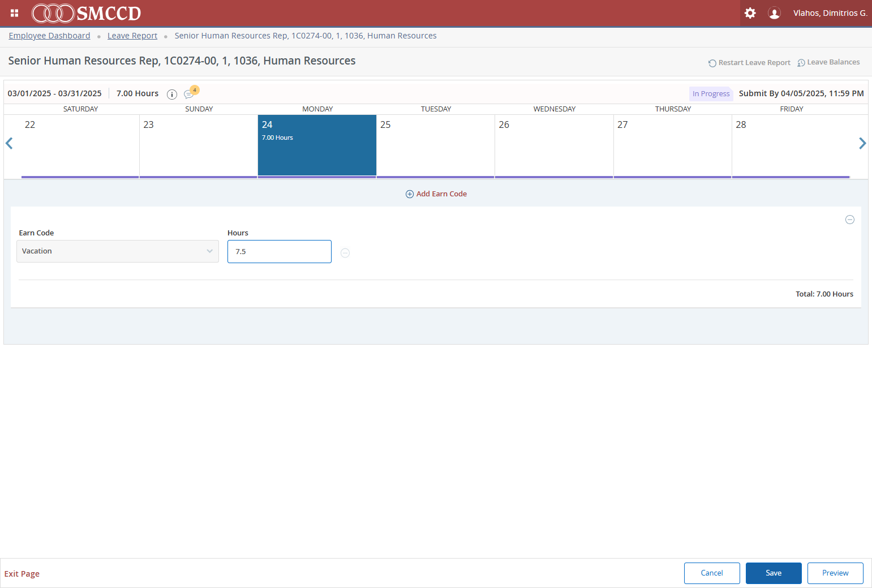Go to previous week arrow
This screenshot has height=588, width=872.
[9, 143]
